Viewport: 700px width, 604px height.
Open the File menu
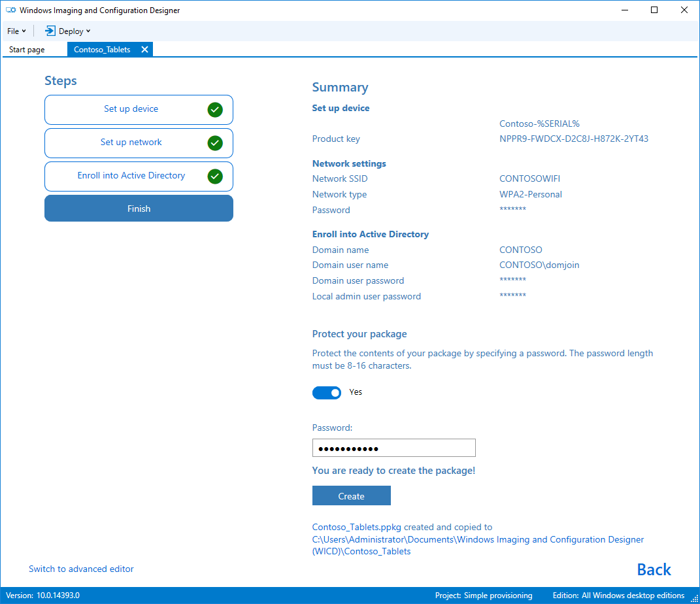coord(16,31)
